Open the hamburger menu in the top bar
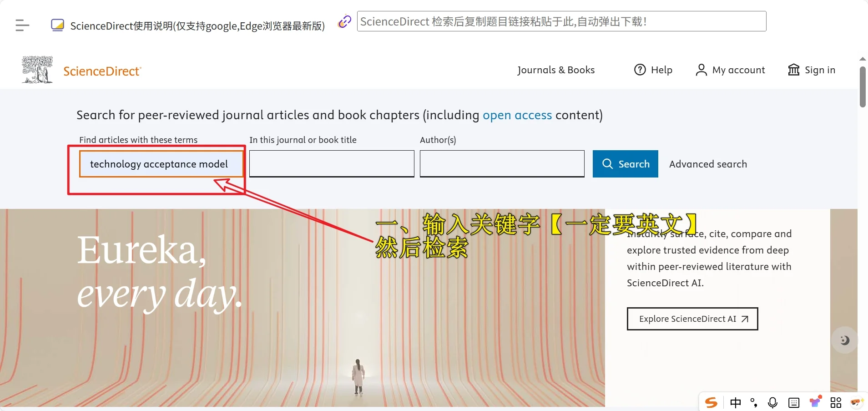This screenshot has width=868, height=411. point(22,25)
